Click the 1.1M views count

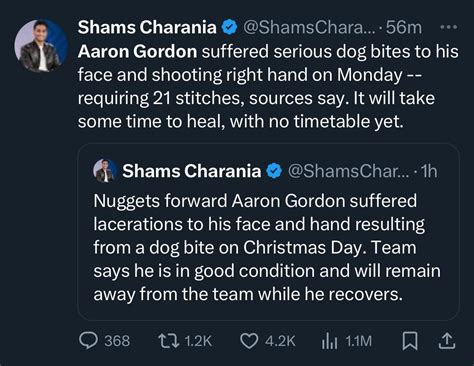click(x=358, y=341)
